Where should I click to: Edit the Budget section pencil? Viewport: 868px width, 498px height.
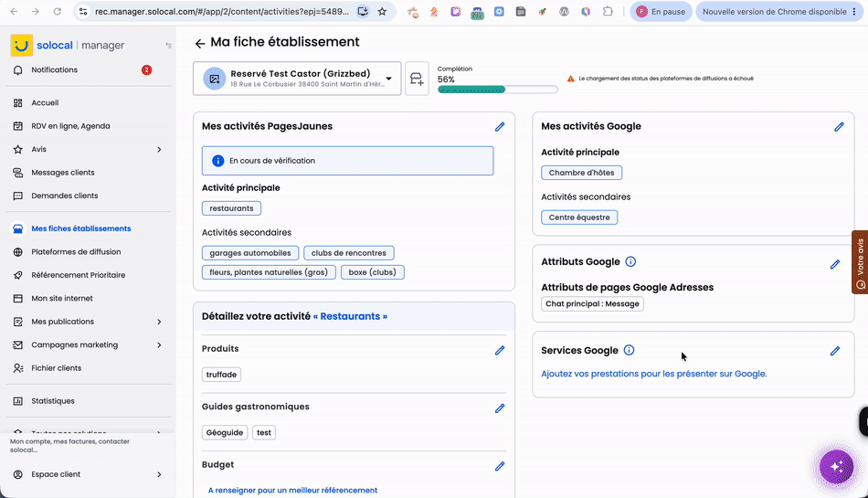coord(500,466)
